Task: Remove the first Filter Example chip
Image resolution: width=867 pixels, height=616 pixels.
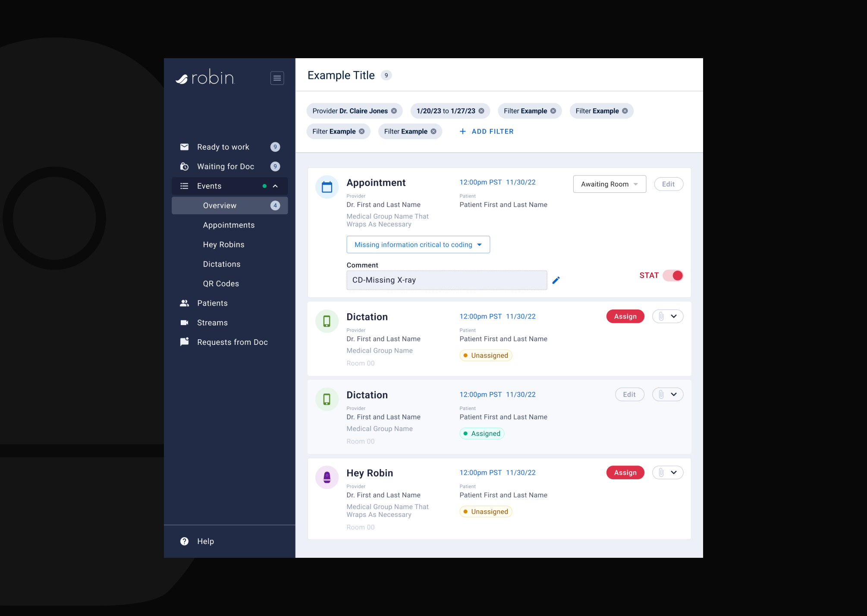Action: pos(553,111)
